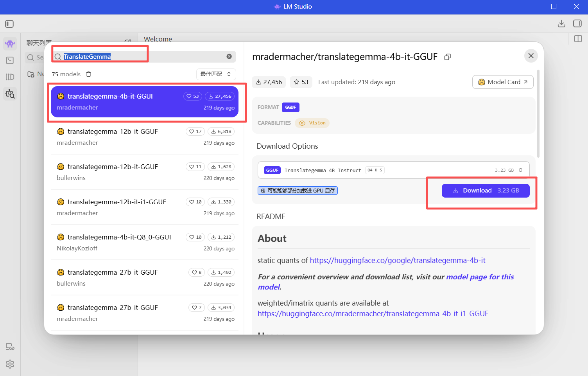Click the 53 likes badge on selected model
The height and width of the screenshot is (376, 588).
tap(193, 96)
